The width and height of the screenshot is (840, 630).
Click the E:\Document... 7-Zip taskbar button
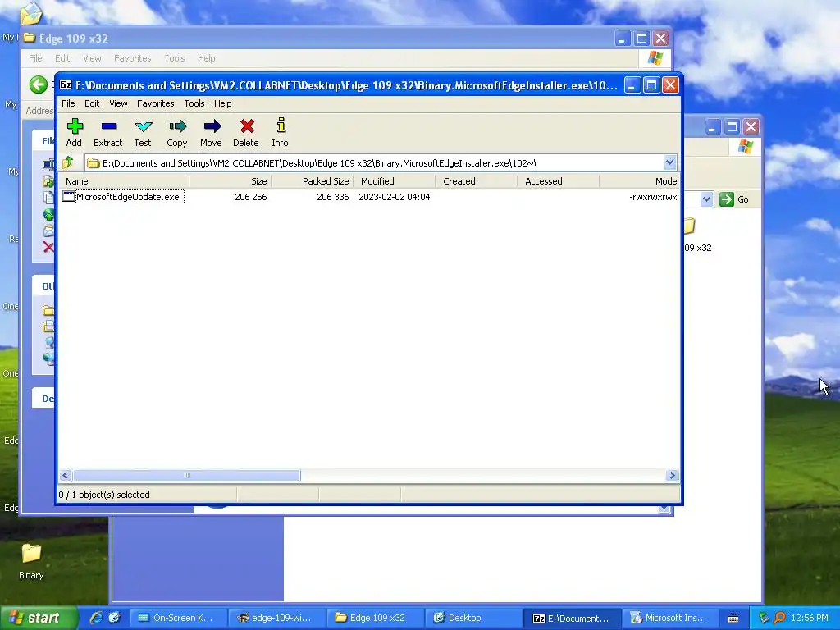(573, 618)
